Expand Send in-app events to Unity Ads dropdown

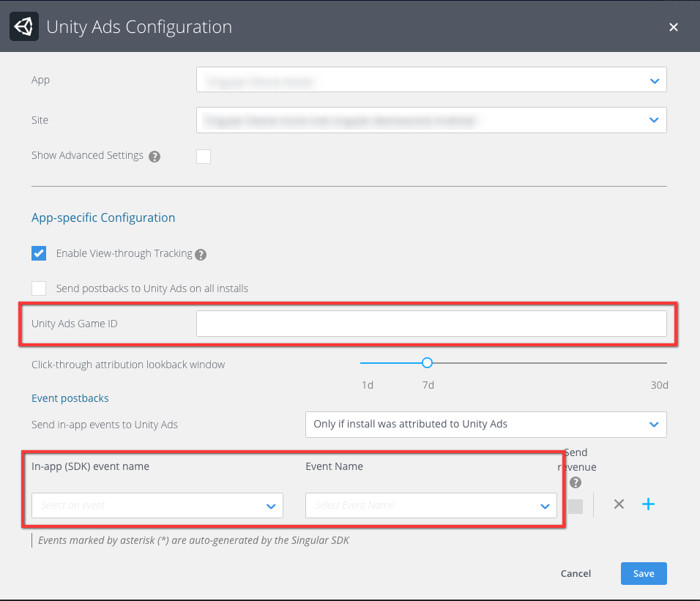(x=485, y=425)
